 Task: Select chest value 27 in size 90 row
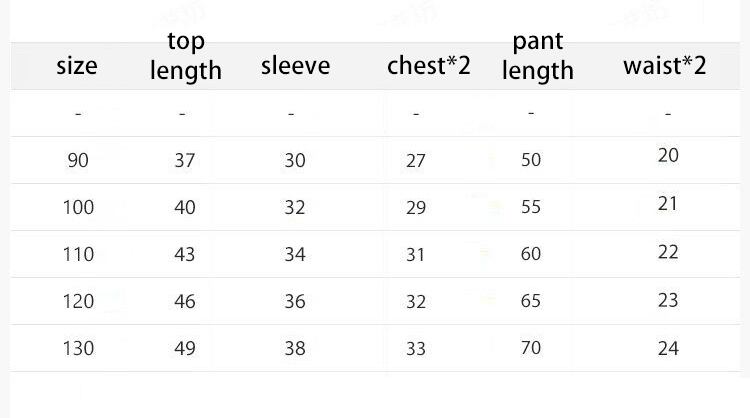click(416, 161)
